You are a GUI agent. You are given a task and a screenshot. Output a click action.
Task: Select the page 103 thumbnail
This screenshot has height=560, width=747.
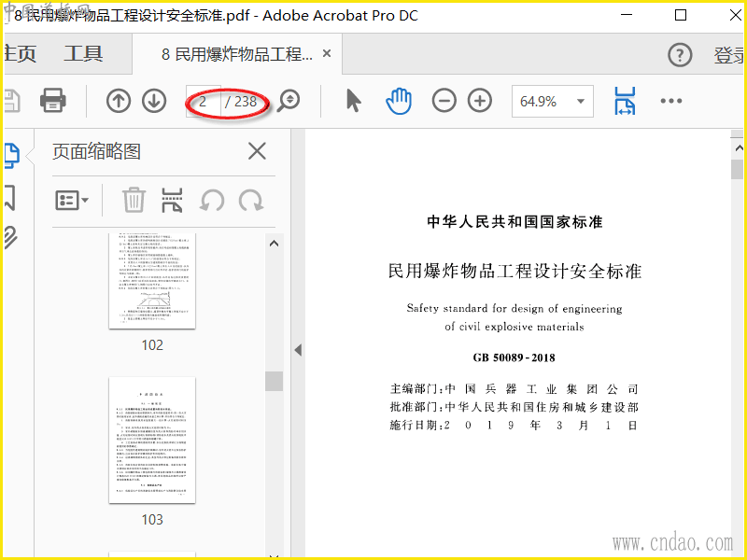tap(152, 440)
